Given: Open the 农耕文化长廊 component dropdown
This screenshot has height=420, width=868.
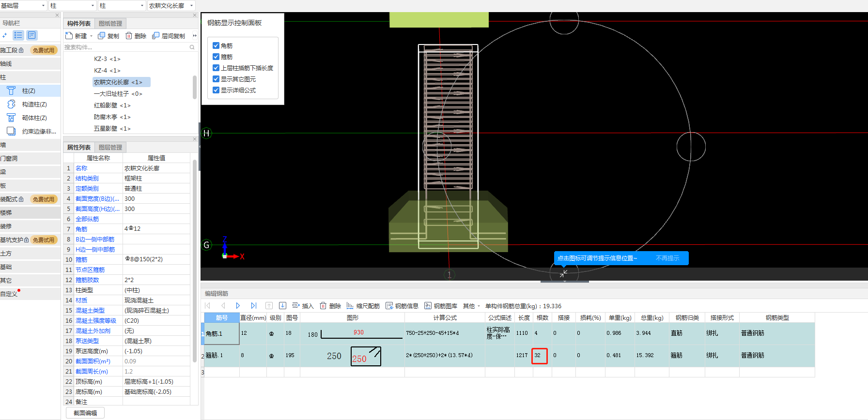Looking at the screenshot, I should point(171,6).
